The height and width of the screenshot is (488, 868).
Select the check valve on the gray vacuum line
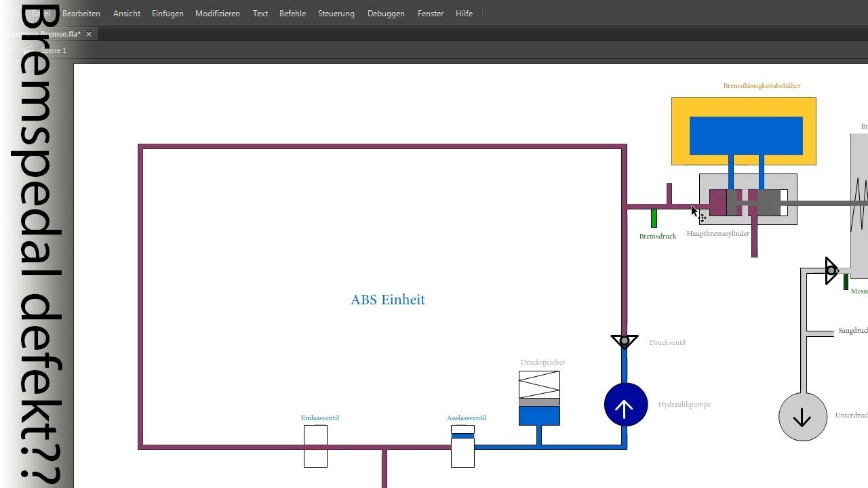(x=831, y=271)
